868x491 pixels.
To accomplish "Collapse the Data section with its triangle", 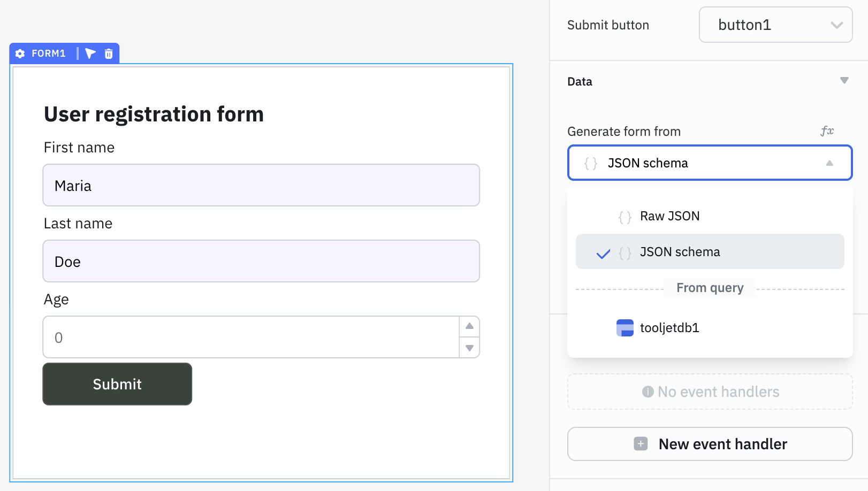I will [x=844, y=80].
